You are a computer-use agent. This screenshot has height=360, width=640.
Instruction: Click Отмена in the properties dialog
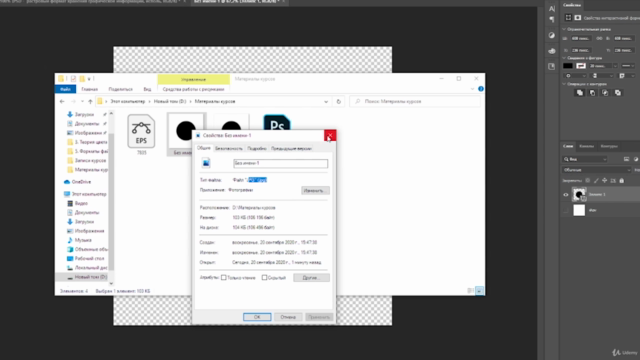click(x=288, y=317)
